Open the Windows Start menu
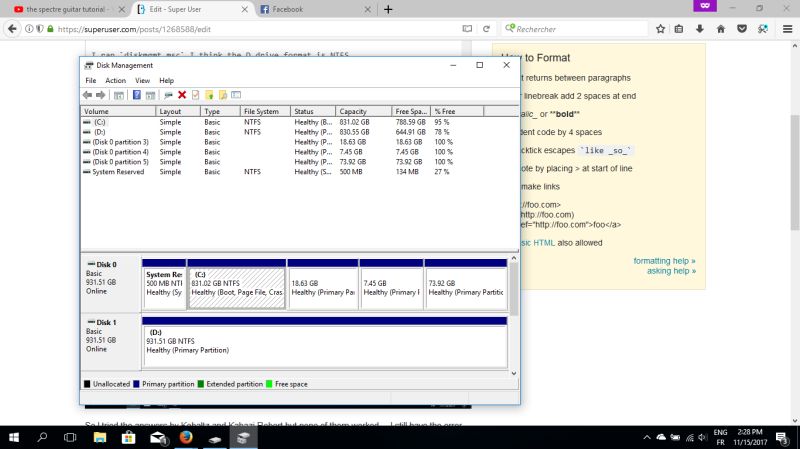 [14, 437]
